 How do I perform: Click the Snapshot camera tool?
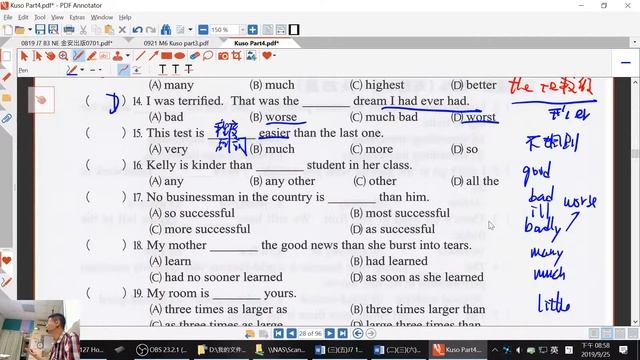click(x=223, y=56)
